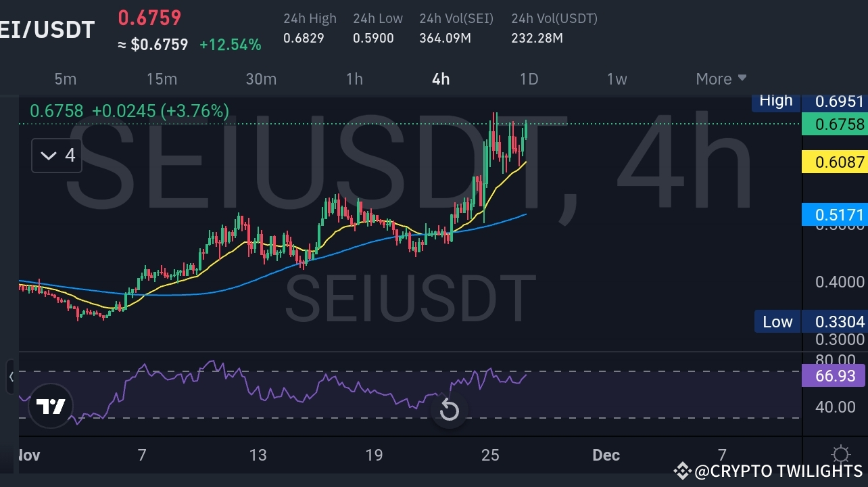Viewport: 868px width, 487px height.
Task: Click the chart reload icon
Action: click(449, 411)
